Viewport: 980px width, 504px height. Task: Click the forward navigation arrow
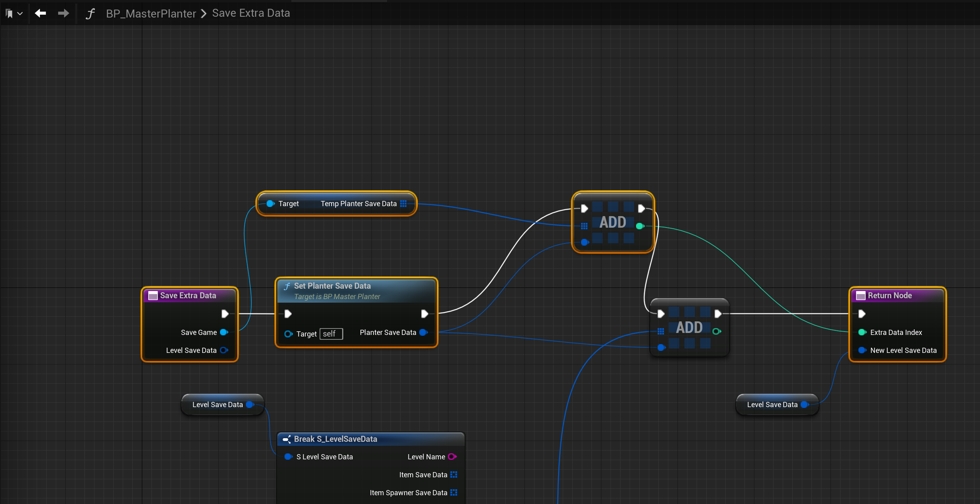tap(63, 14)
